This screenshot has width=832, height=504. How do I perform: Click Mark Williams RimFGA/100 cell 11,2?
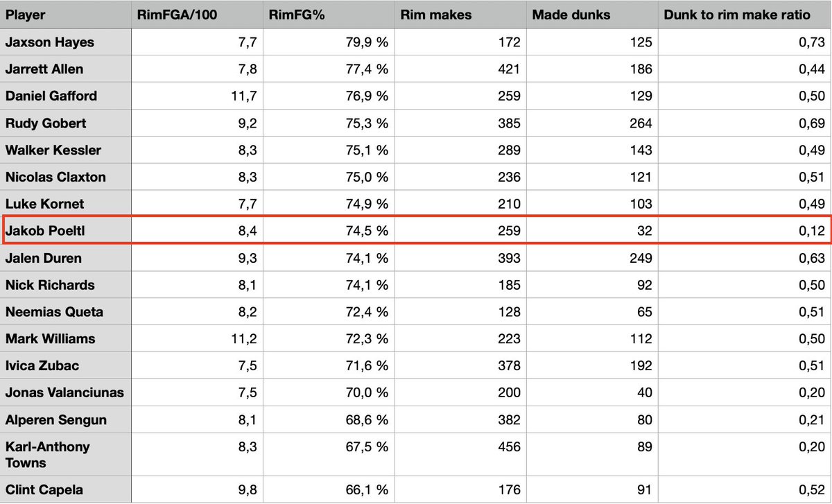click(197, 339)
